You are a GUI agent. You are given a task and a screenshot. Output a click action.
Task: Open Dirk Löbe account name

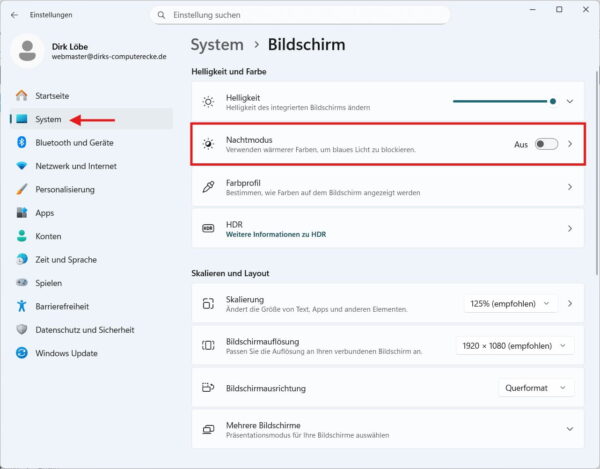[x=70, y=47]
